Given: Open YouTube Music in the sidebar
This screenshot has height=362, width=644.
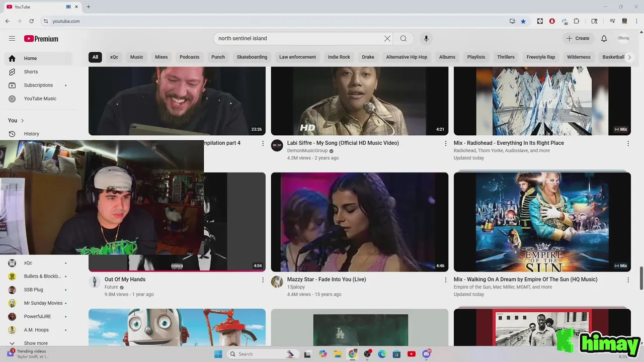Looking at the screenshot, I should click(x=38, y=99).
